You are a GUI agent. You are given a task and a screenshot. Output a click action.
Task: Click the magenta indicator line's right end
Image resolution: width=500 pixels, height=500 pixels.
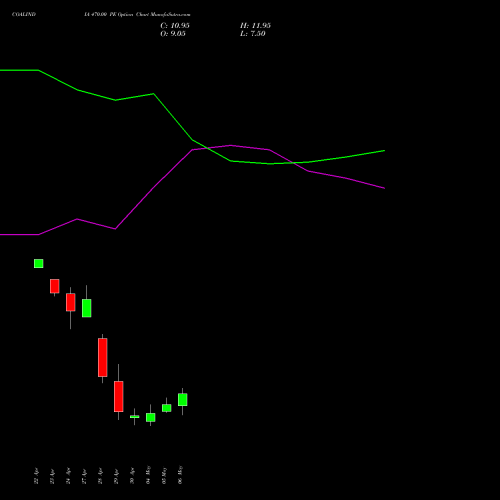tap(384, 188)
